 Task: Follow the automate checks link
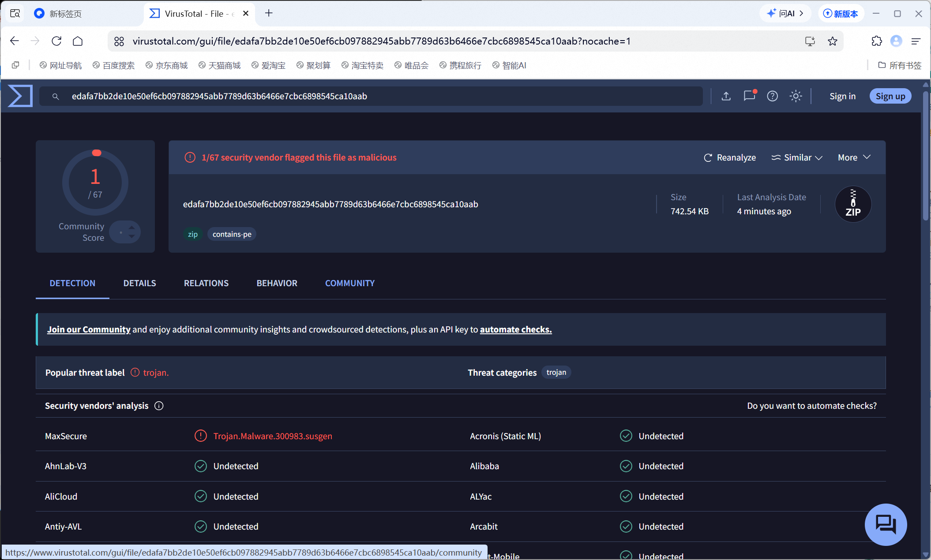click(516, 329)
